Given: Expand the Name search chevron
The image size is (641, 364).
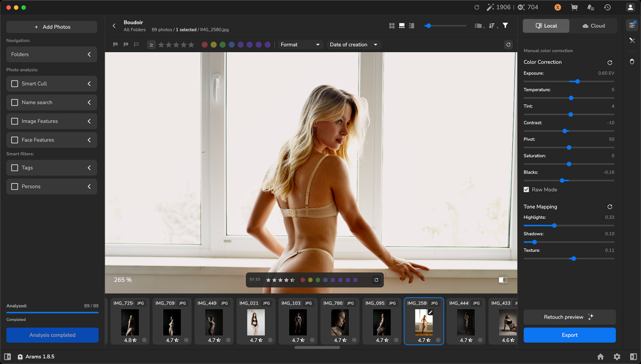Looking at the screenshot, I should 89,102.
